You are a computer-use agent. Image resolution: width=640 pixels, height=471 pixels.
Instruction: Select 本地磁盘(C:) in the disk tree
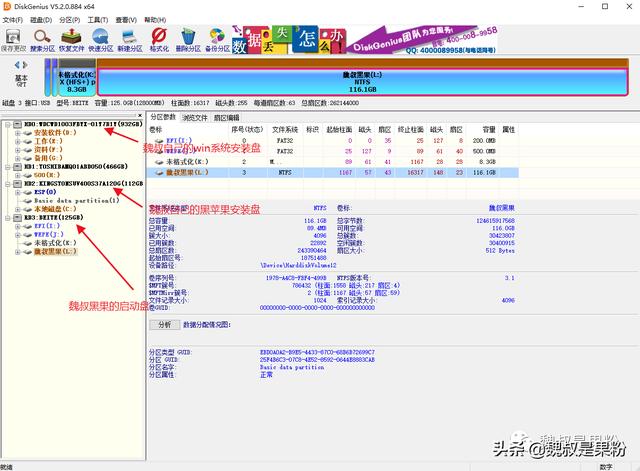click(55, 209)
